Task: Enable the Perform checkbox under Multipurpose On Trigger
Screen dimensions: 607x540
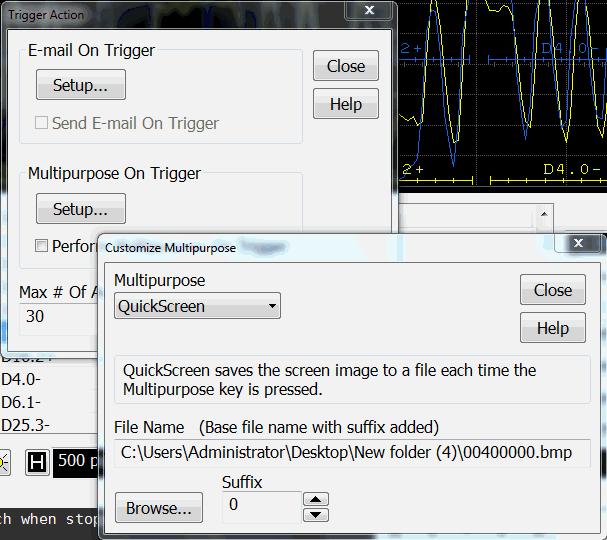Action: [x=42, y=246]
